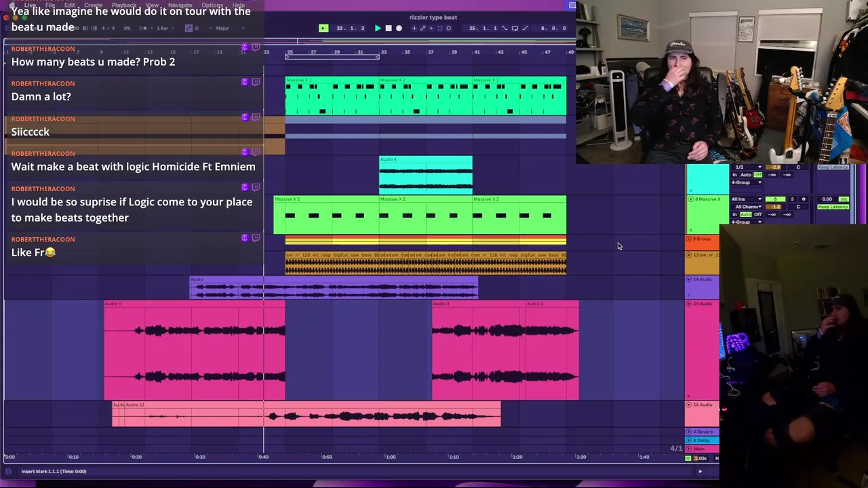
Task: Toggle the arrangement loop switch icon
Action: click(515, 28)
